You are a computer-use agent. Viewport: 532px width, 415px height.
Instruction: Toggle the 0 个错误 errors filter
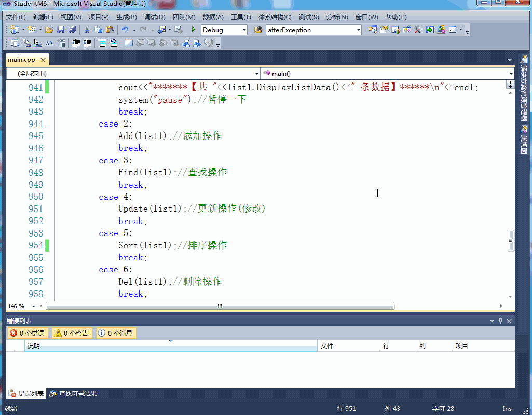28,333
